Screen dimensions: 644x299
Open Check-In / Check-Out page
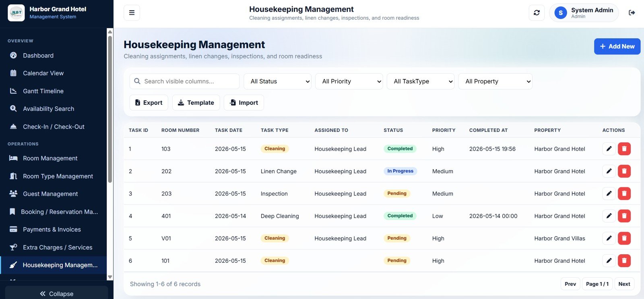tap(53, 127)
